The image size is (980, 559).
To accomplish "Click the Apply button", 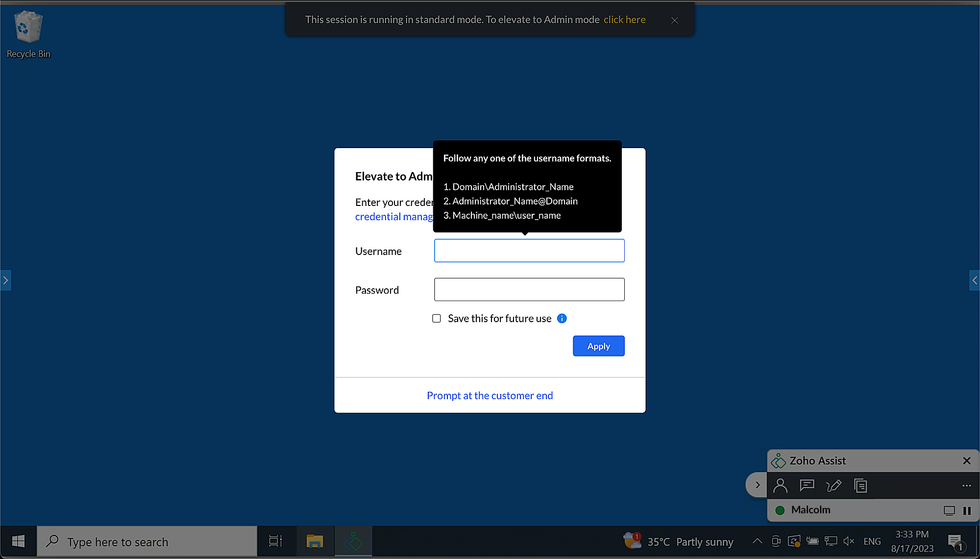I will [598, 346].
